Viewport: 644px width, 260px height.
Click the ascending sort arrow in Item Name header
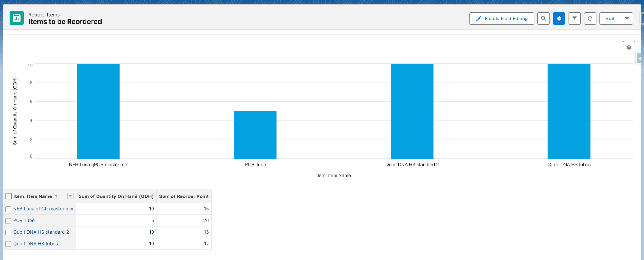pyautogui.click(x=56, y=196)
